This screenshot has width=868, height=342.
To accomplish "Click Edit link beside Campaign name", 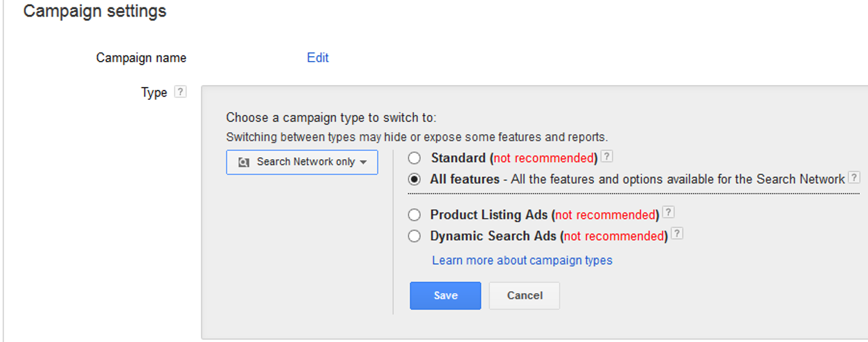I will (318, 57).
